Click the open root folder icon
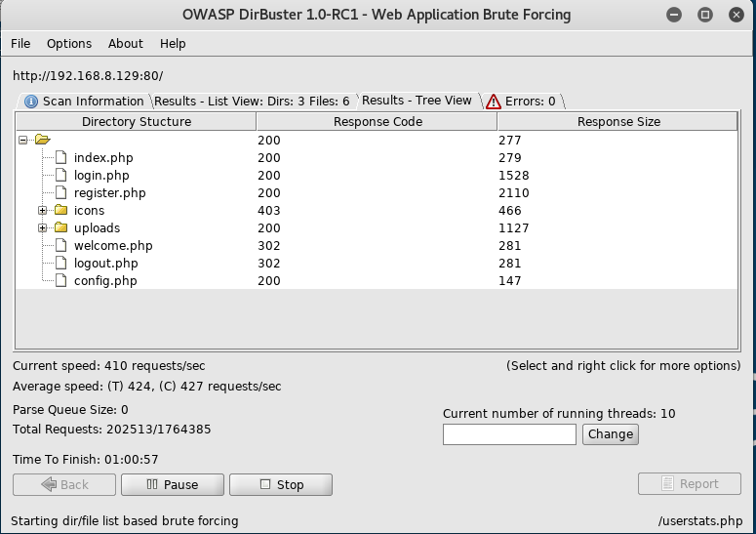The height and width of the screenshot is (534, 756). point(42,140)
